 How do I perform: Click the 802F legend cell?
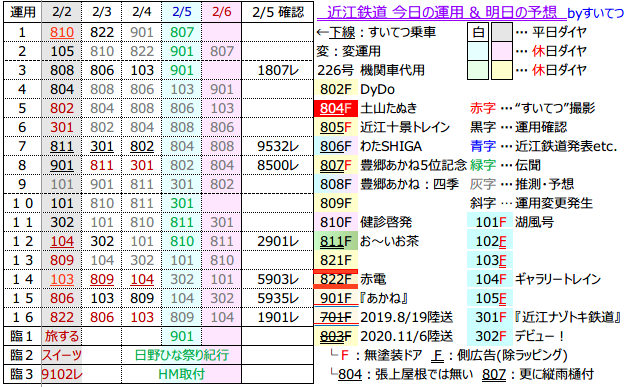(335, 89)
